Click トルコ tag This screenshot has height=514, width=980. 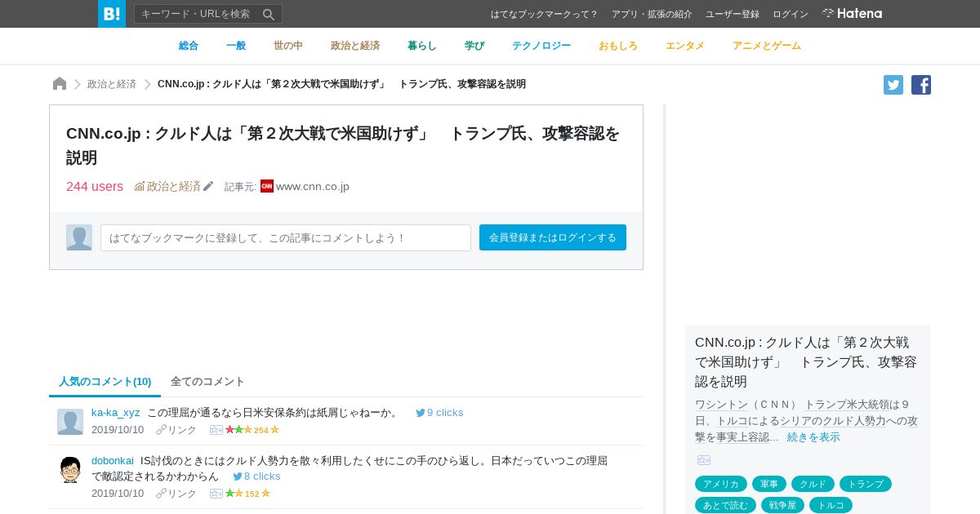[831, 505]
